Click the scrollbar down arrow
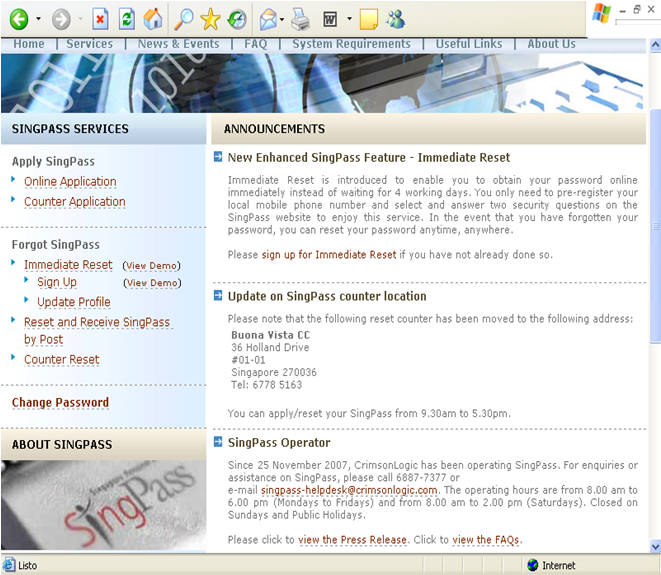 click(655, 546)
